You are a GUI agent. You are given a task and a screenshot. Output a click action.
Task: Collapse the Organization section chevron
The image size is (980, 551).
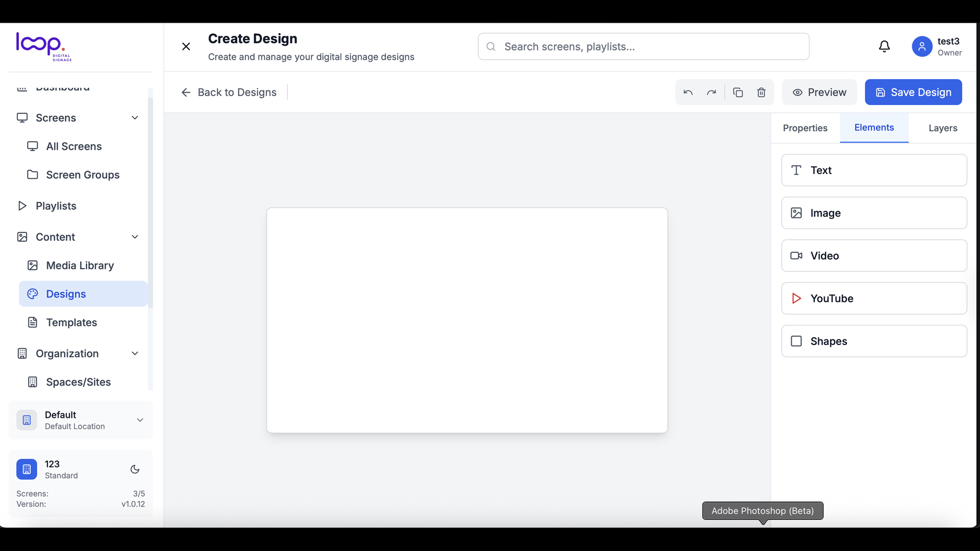[x=135, y=354]
